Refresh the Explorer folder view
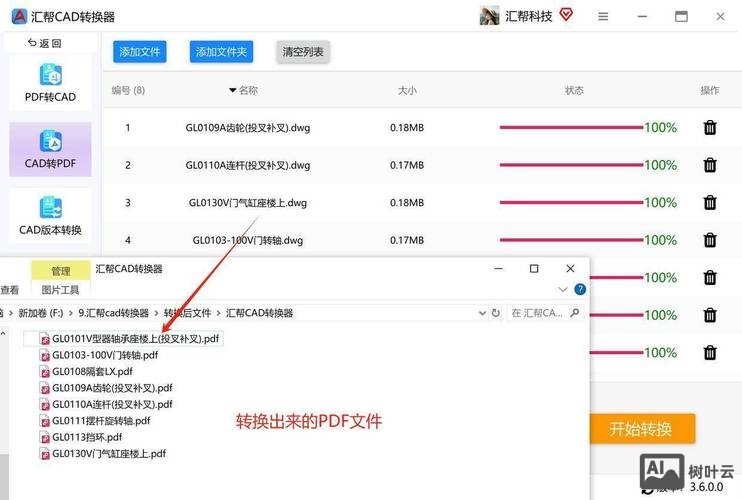The height and width of the screenshot is (500, 742). point(495,313)
